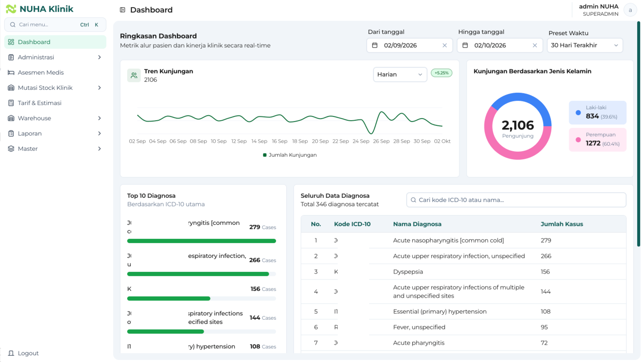This screenshot has height=362, width=644.
Task: Click the Tarif & Estimasi calculator icon
Action: (x=11, y=103)
